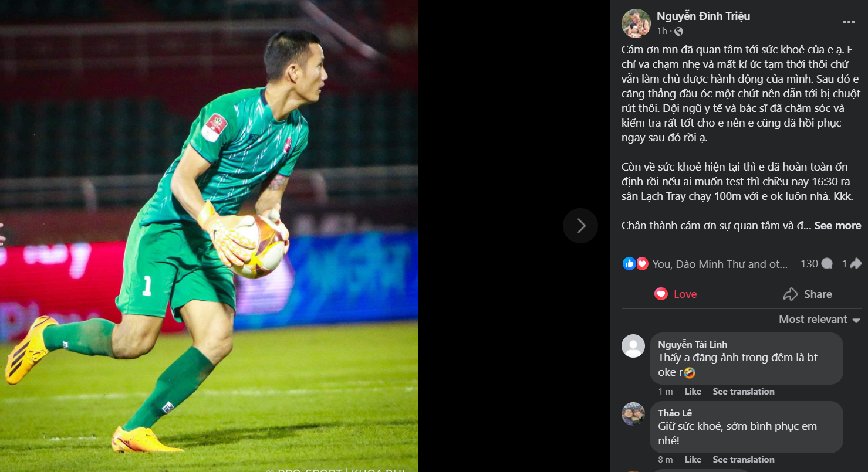Open the three-dot post options menu
The width and height of the screenshot is (868, 472).
click(849, 22)
